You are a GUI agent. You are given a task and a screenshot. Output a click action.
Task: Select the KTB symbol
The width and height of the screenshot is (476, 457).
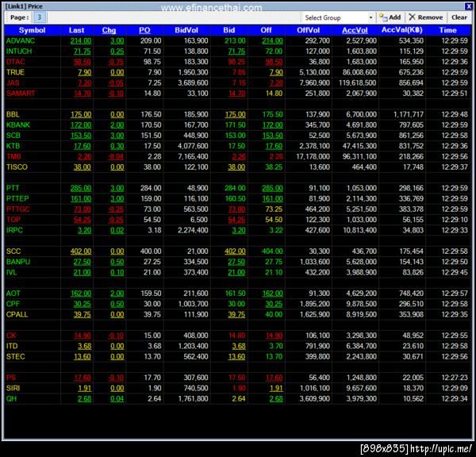coord(13,146)
